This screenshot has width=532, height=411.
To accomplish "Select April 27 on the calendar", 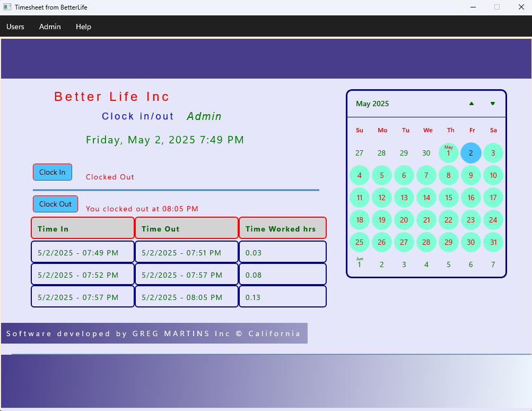I will coord(359,153).
